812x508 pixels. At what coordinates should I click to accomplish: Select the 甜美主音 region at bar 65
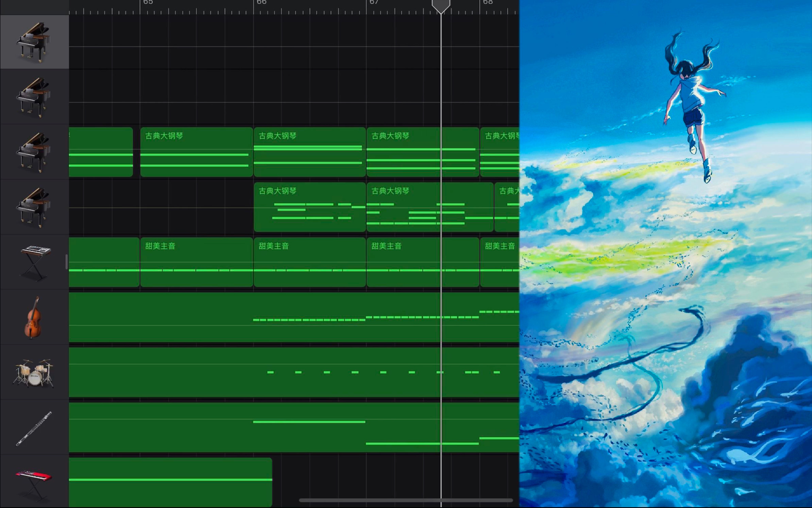[x=197, y=262]
